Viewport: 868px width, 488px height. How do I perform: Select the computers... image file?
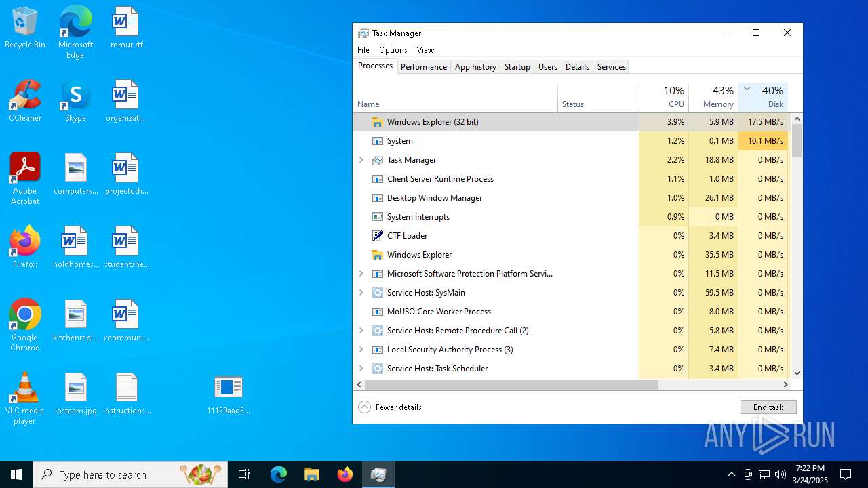pos(76,175)
